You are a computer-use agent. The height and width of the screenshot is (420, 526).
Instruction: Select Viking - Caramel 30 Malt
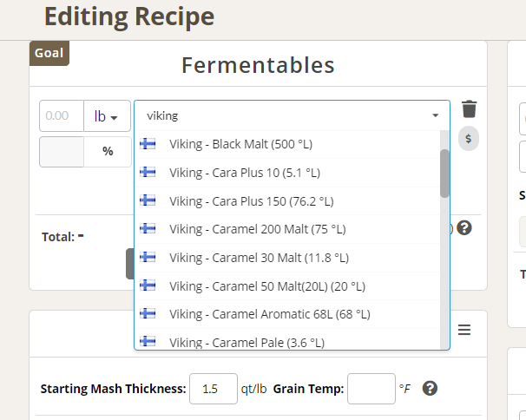tap(259, 258)
